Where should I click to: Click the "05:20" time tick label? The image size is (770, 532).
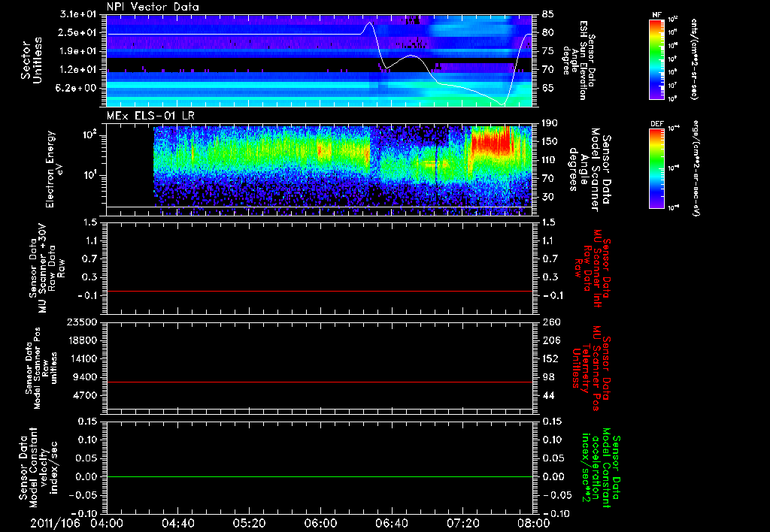(249, 523)
